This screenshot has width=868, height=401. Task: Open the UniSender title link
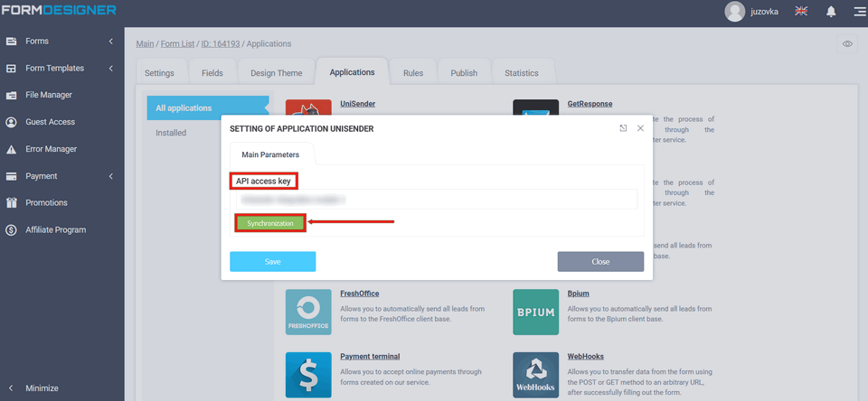pyautogui.click(x=358, y=104)
